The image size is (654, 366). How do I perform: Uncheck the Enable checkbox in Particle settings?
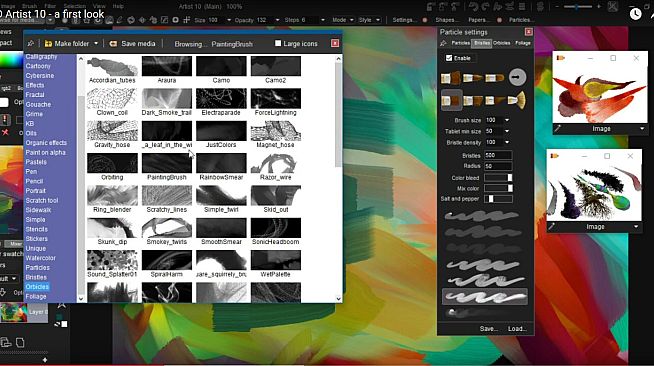[x=449, y=58]
